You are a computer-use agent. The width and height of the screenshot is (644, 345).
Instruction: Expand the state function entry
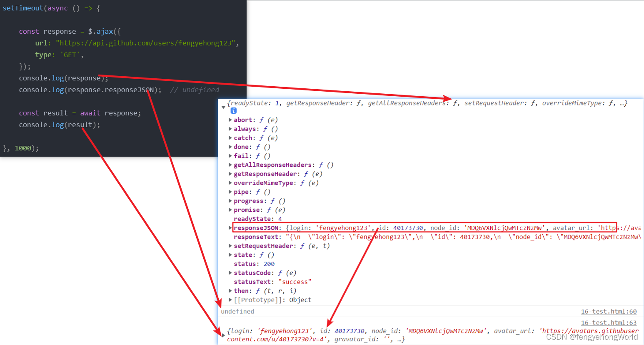pos(230,255)
